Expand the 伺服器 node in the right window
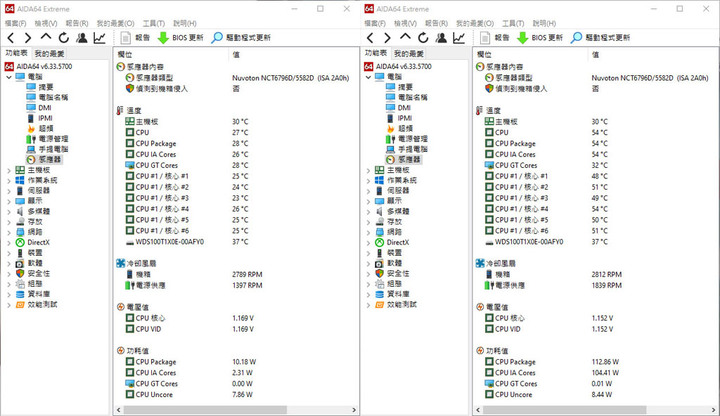 368,191
